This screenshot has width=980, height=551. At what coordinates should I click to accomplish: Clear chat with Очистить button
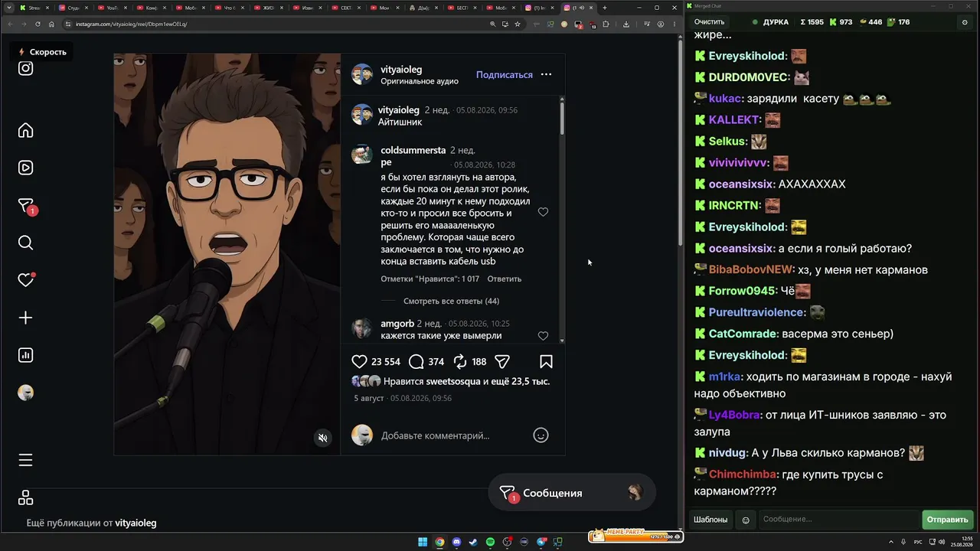[x=709, y=22]
